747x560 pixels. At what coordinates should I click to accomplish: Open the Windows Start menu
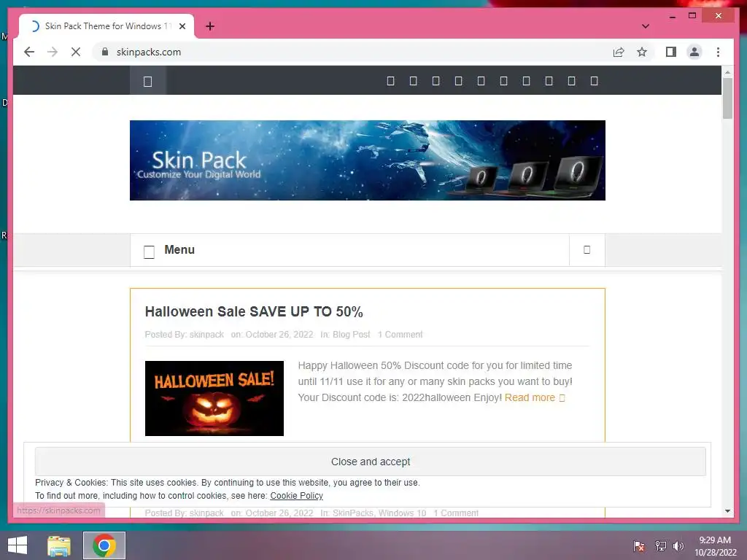point(18,545)
